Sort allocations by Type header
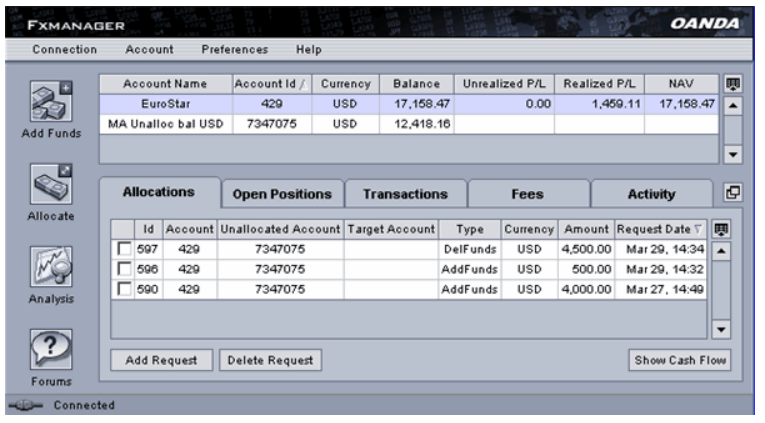765x423 pixels. [470, 229]
